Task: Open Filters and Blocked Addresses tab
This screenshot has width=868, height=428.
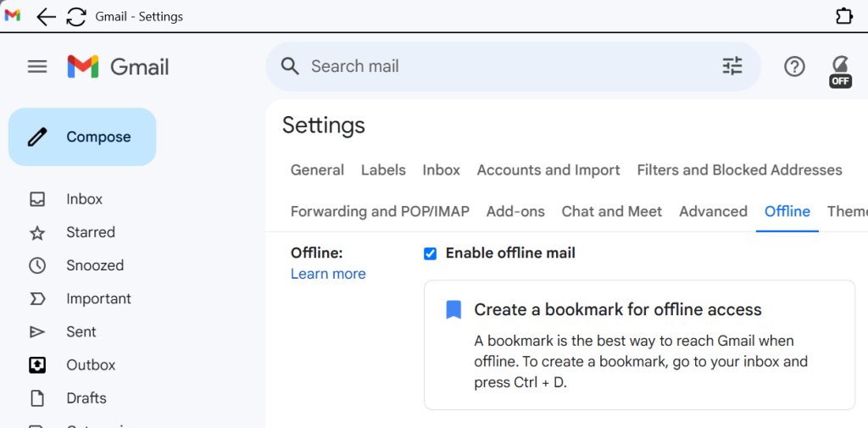Action: coord(739,170)
